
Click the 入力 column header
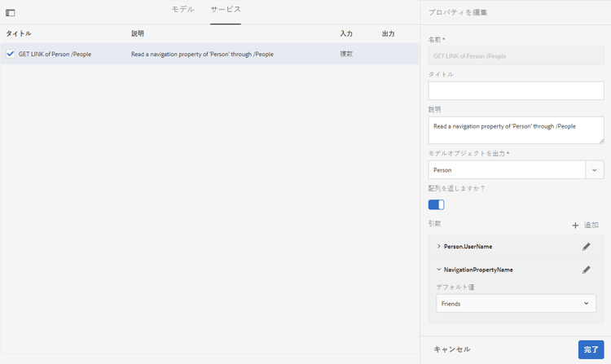[x=346, y=33]
